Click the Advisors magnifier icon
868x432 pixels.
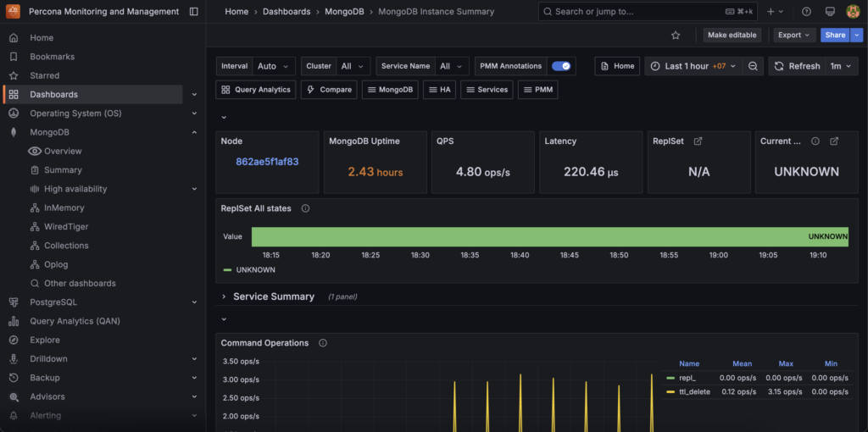click(14, 396)
